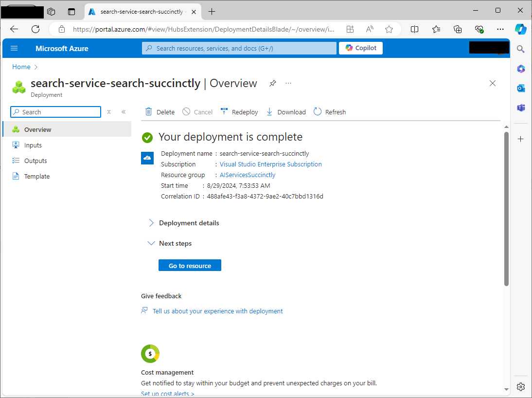Click the site info lock icon
Viewport: 532px width, 398px height.
point(62,29)
